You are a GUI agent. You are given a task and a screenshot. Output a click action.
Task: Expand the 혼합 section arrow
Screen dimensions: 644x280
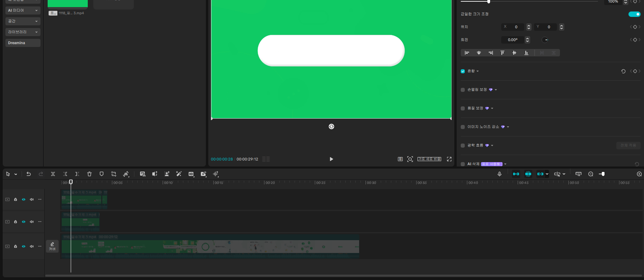(478, 71)
